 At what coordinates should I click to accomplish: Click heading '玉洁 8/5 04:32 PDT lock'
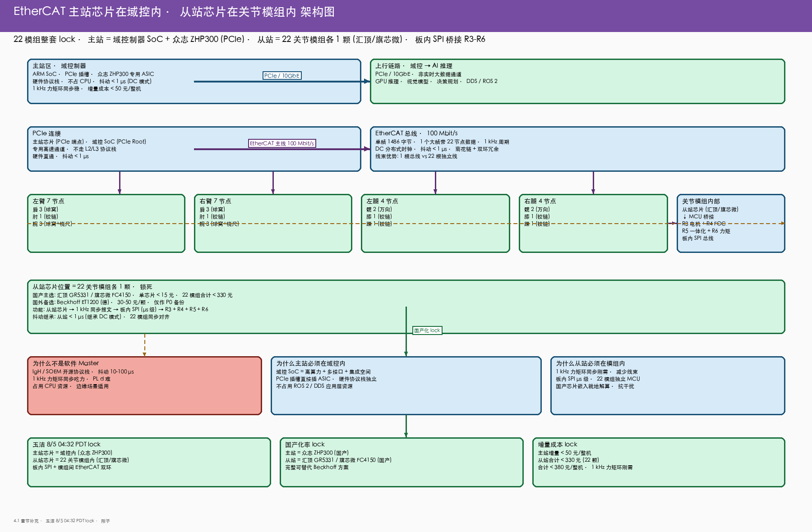(66, 445)
